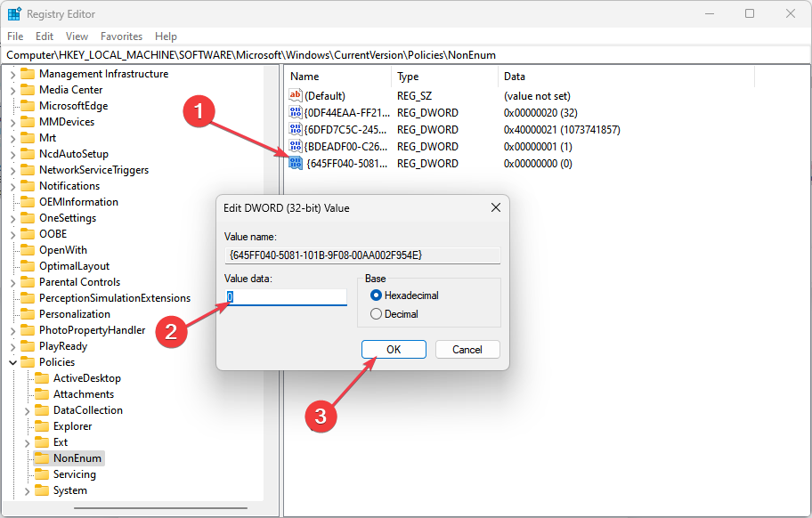Click the OneSettings folder icon
Viewport: 812px width, 518px height.
[28, 218]
